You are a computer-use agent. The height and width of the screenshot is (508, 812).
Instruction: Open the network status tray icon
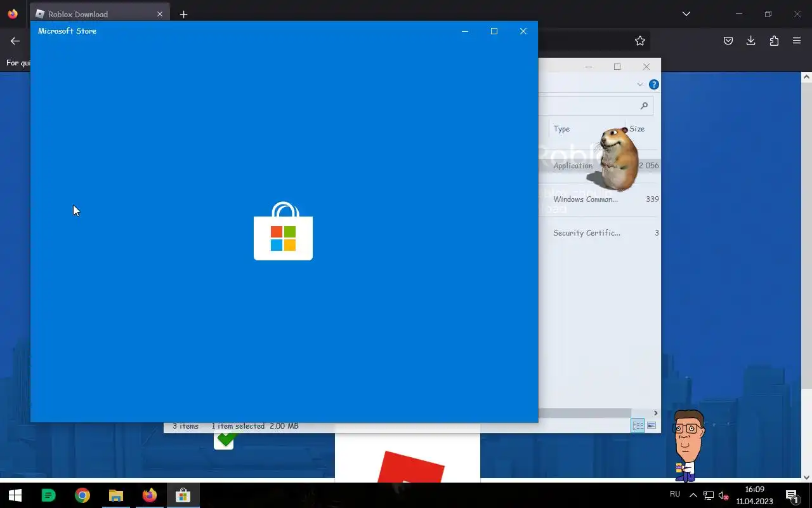coord(708,495)
